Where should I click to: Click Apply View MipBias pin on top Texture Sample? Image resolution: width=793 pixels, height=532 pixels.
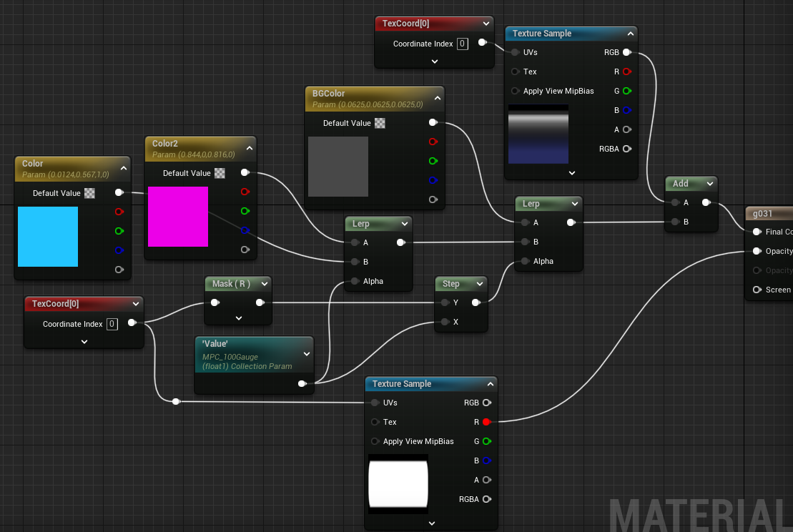click(x=515, y=91)
